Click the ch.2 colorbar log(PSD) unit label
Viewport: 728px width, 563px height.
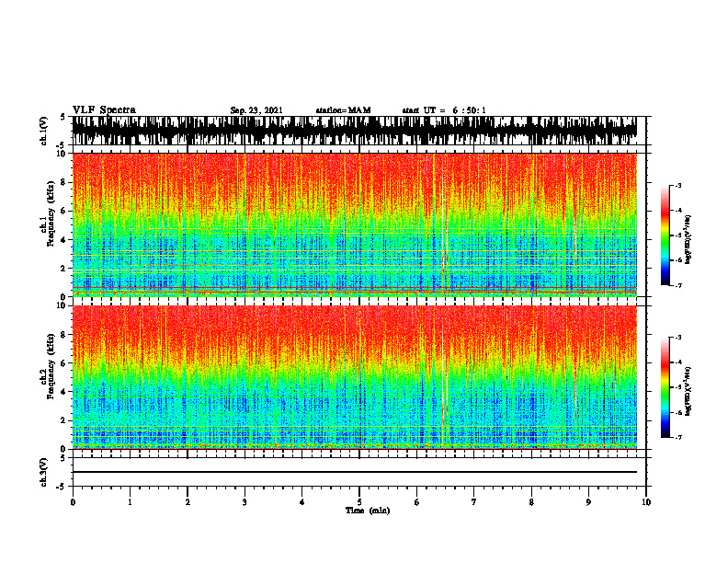coord(688,391)
